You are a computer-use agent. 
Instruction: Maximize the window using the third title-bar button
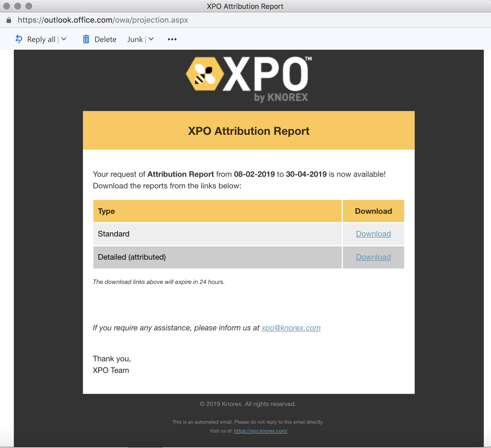click(x=29, y=6)
